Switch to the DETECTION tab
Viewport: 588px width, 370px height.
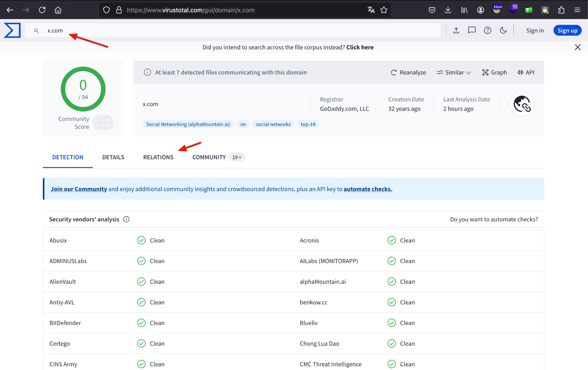pos(68,157)
